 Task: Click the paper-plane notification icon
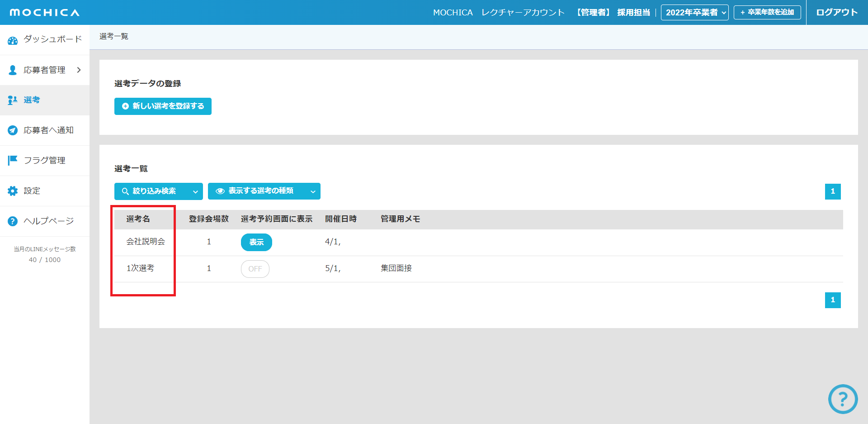click(x=13, y=130)
